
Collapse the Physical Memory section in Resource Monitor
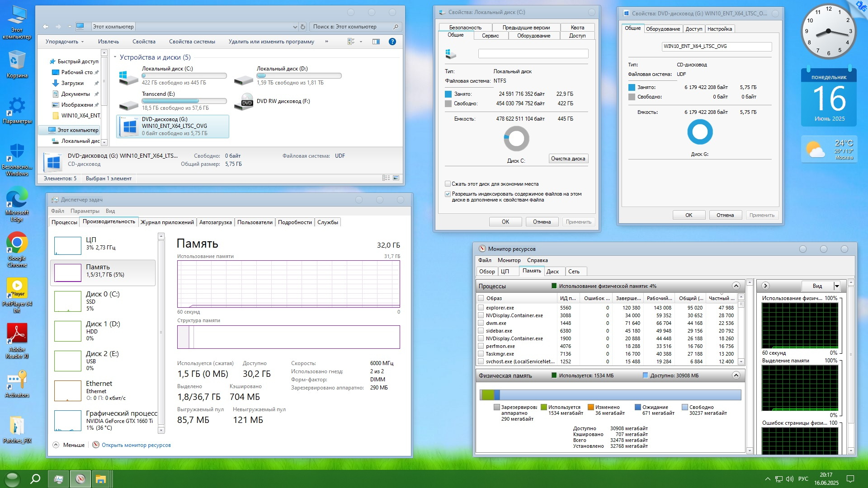click(x=736, y=375)
